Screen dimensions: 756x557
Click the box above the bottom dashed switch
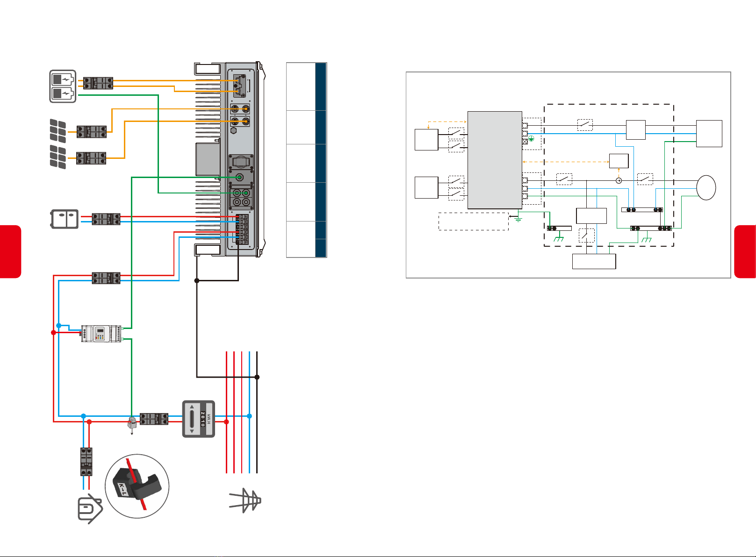coord(591,216)
